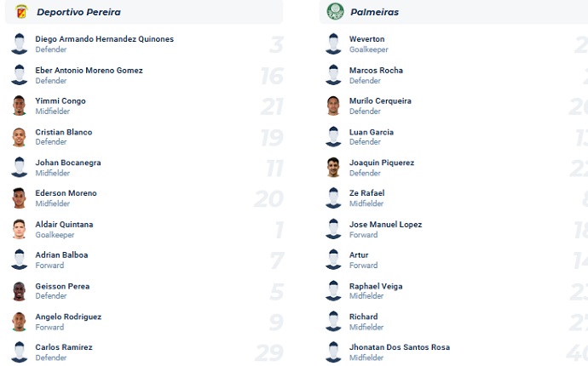Open Jhonatan Dos Santos Rosa's profile
The image size is (588, 366).
(399, 347)
